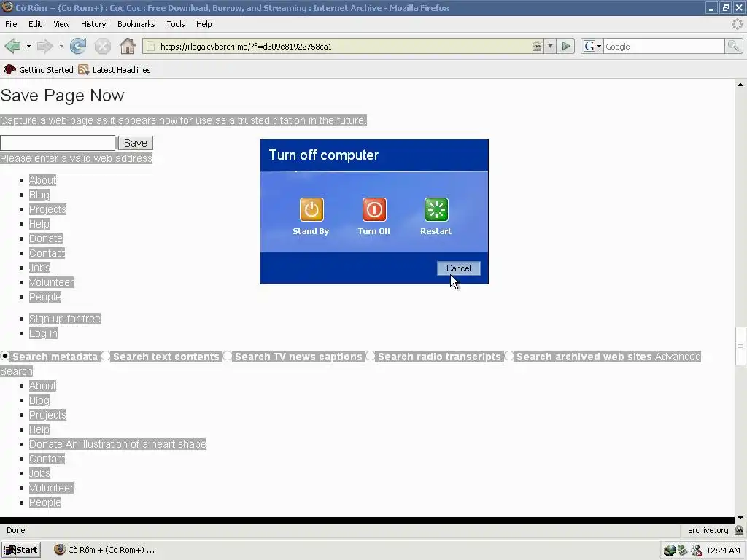
Task: Click the search magnifier icon
Action: (x=733, y=46)
